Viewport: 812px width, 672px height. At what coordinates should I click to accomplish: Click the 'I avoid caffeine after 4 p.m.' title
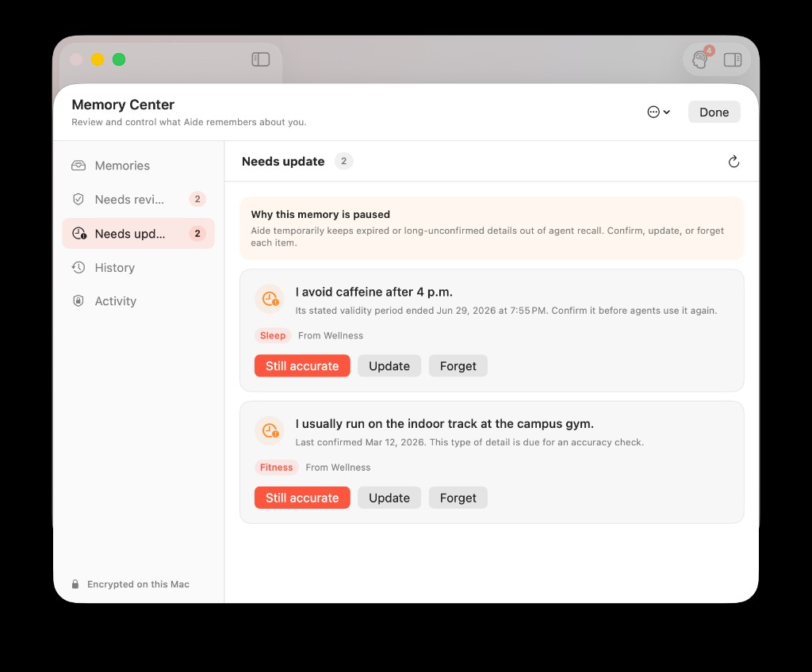(373, 292)
